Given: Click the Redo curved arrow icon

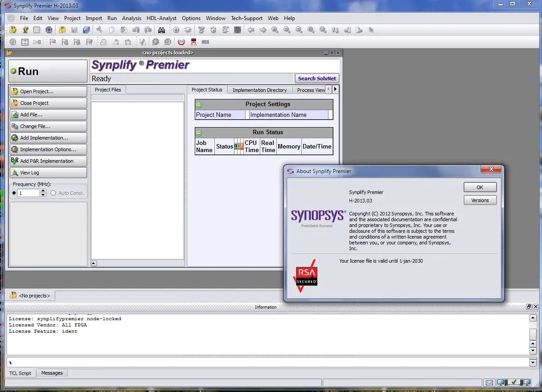Looking at the screenshot, I should (x=148, y=30).
